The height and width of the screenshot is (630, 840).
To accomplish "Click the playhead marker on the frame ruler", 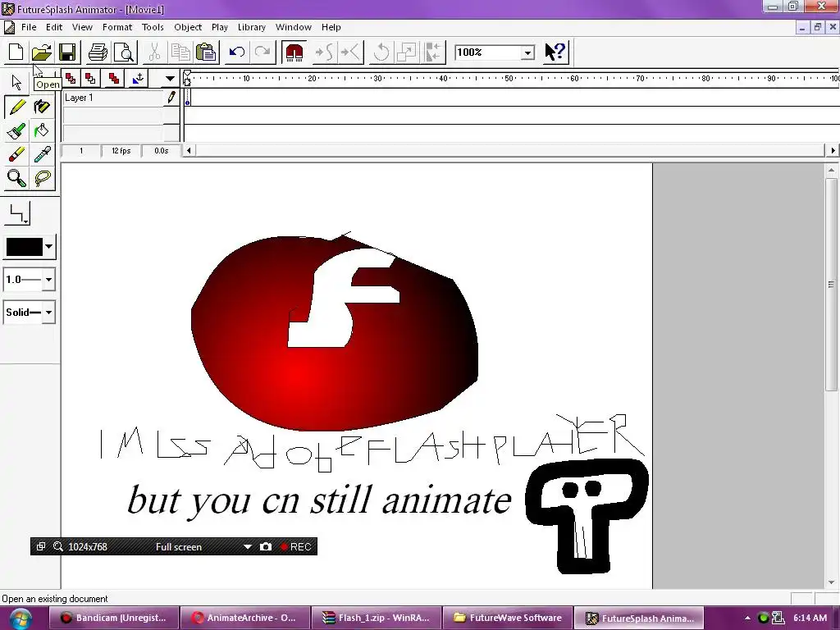I will [187, 78].
